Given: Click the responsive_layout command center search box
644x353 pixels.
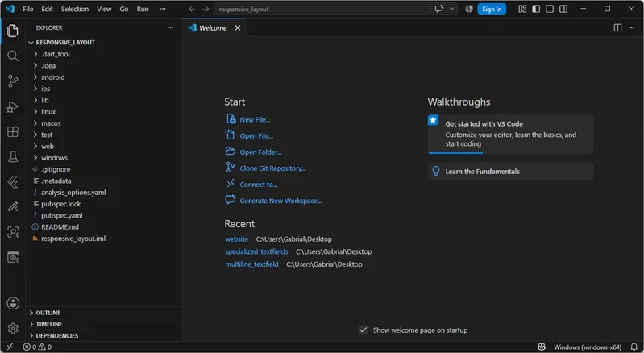Looking at the screenshot, I should (322, 9).
